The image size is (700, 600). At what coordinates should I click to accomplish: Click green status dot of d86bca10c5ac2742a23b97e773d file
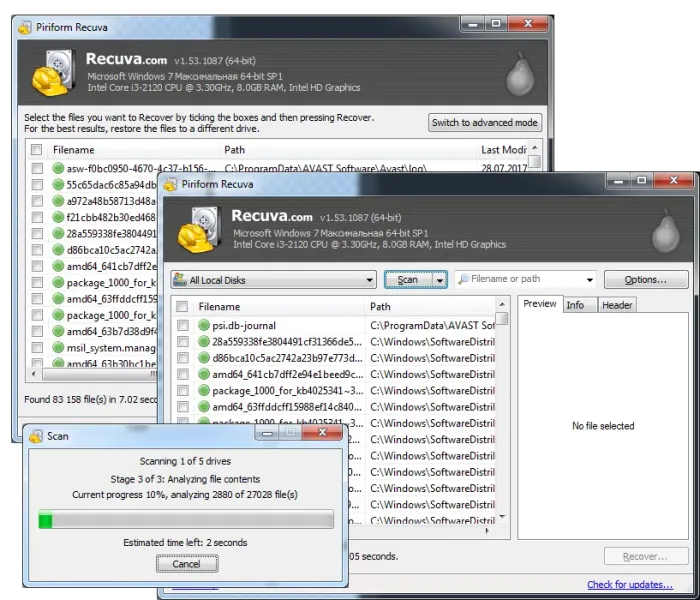coord(204,358)
